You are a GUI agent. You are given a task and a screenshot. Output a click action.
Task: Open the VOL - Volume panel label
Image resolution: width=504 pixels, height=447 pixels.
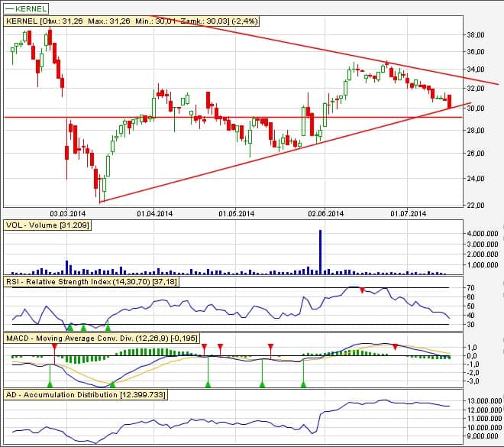tap(49, 227)
